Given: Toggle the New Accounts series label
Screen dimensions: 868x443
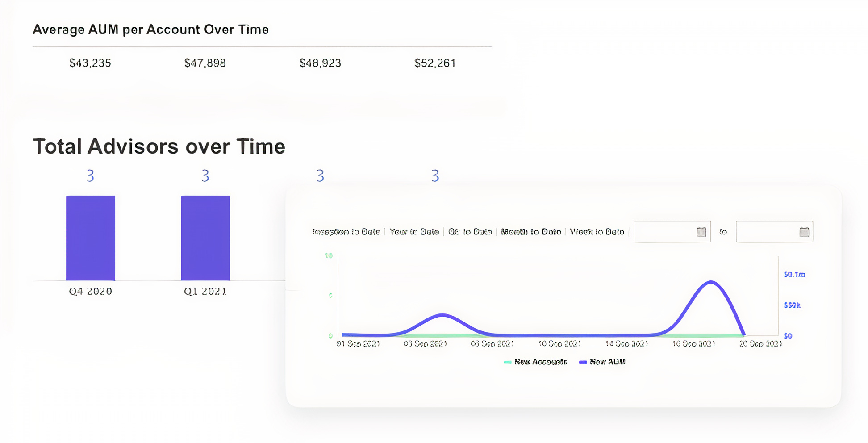Looking at the screenshot, I should coord(540,362).
